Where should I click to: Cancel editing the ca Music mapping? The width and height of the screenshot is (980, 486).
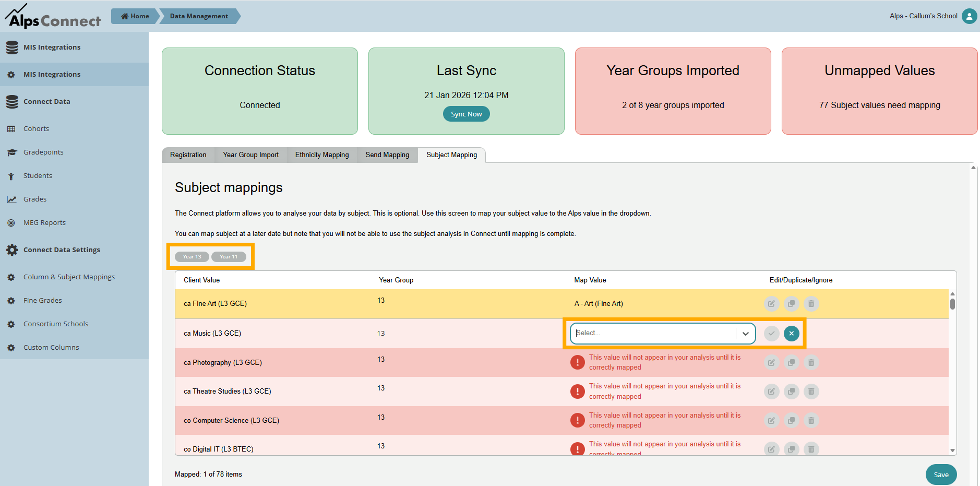(791, 333)
